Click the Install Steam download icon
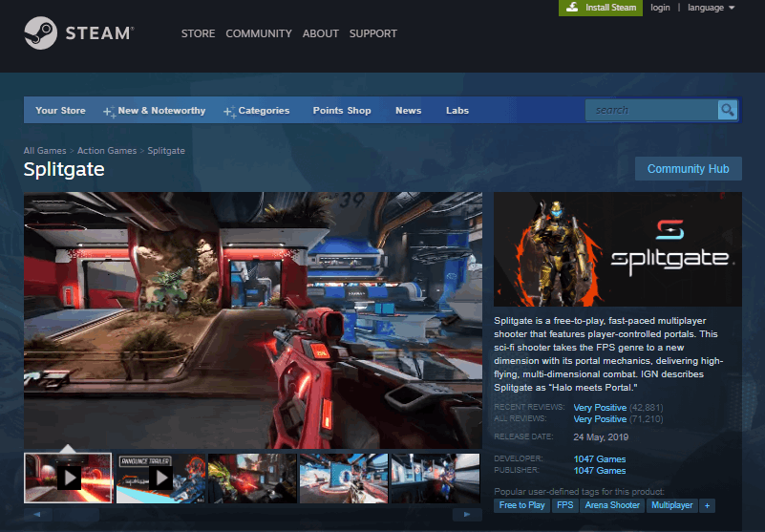 (x=573, y=8)
